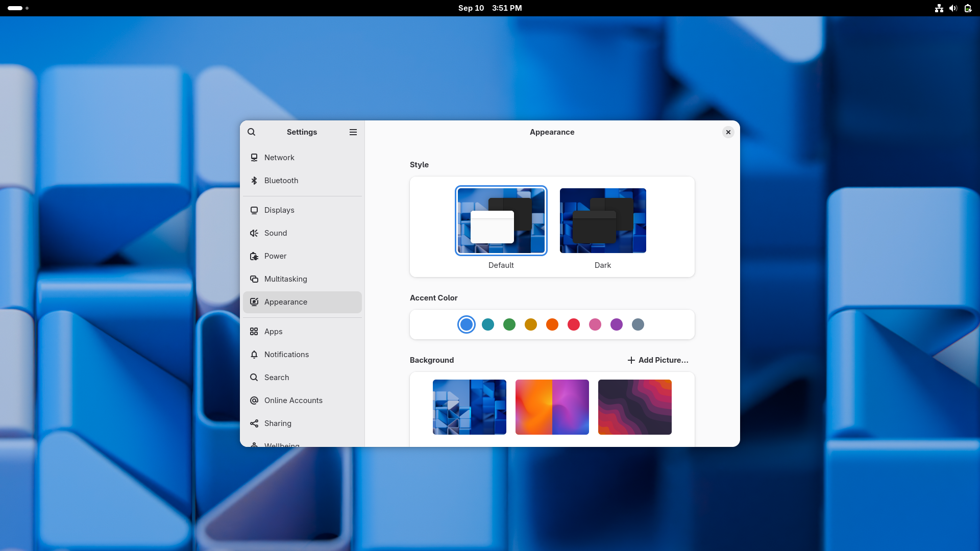This screenshot has width=980, height=551.
Task: Choose the teal accent color
Action: tap(488, 324)
